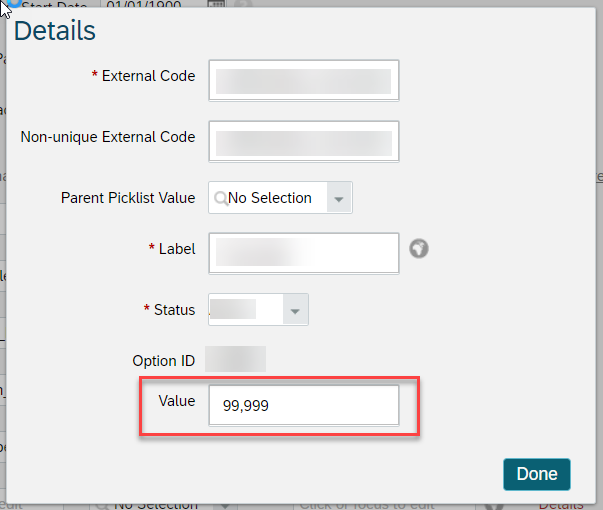This screenshot has width=603, height=510.
Task: Click the "* Label" caption text
Action: click(x=172, y=249)
